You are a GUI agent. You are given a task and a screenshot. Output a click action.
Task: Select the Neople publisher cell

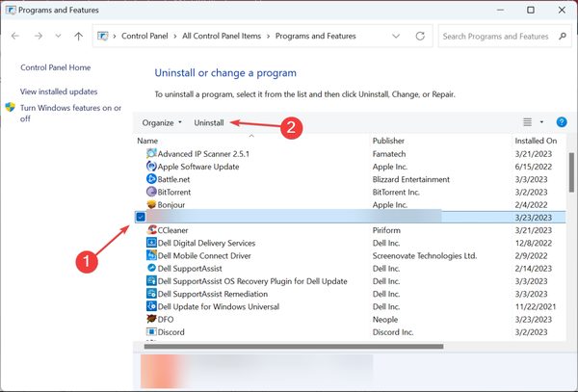tap(385, 320)
